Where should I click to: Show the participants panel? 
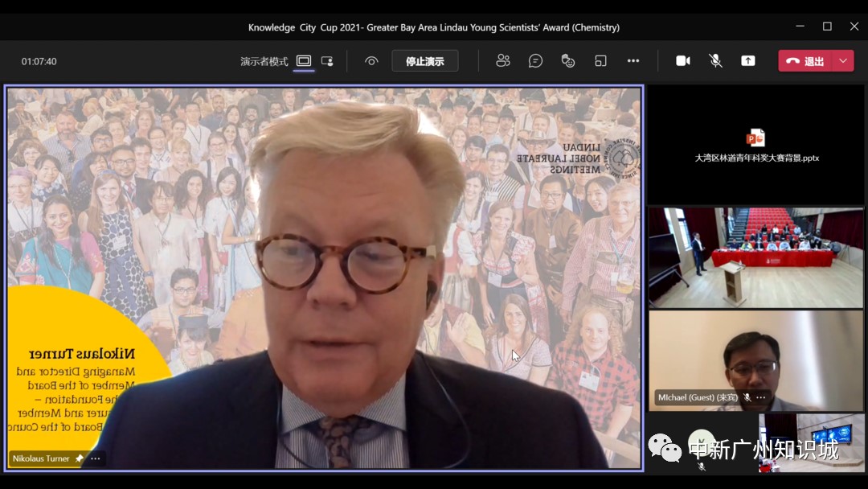pyautogui.click(x=502, y=61)
